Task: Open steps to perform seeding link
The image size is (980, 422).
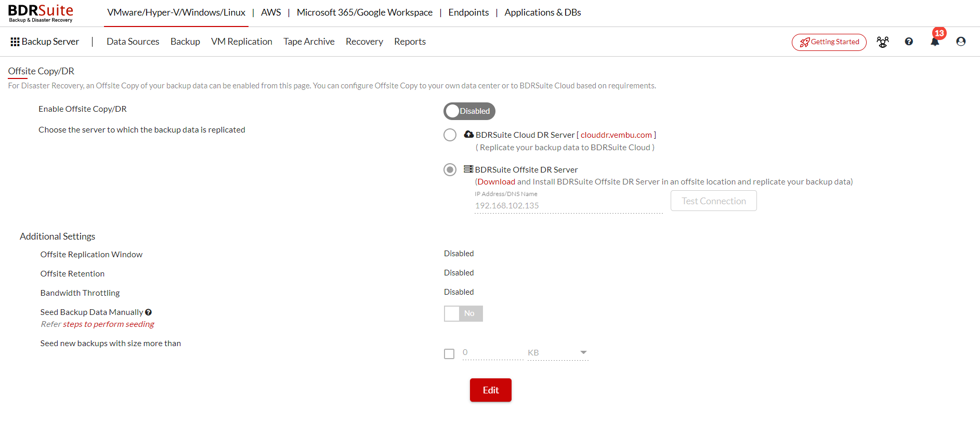Action: point(109,324)
